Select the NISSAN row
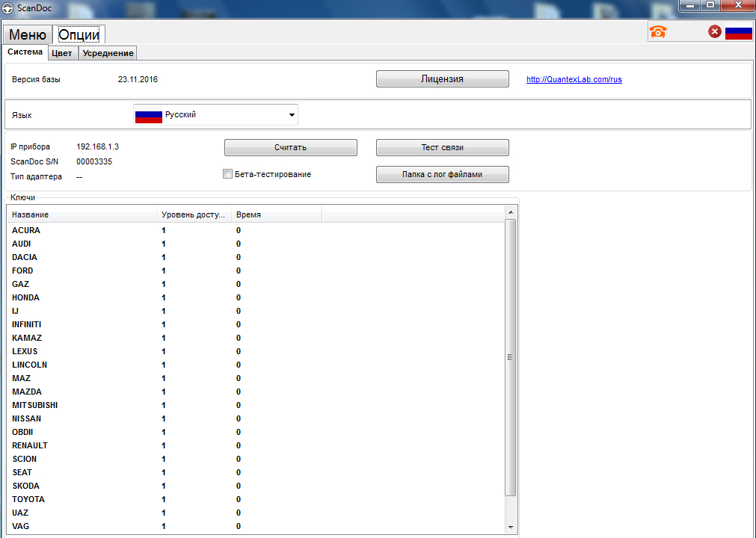756x538 pixels. pos(256,419)
